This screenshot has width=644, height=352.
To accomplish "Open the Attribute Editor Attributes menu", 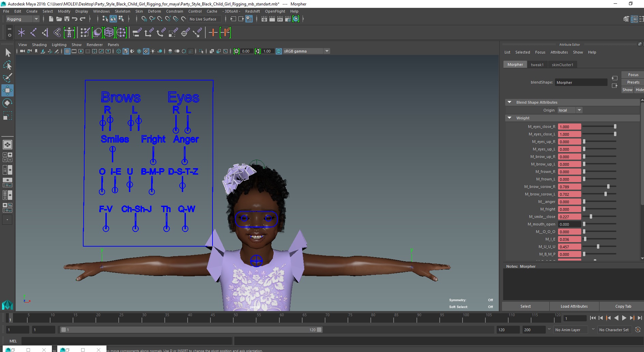I will pos(559,52).
